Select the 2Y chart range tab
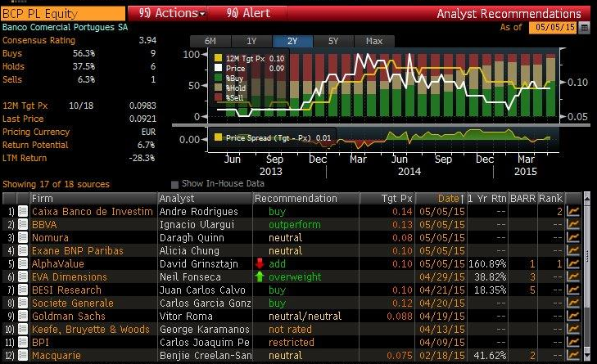The width and height of the screenshot is (597, 364). point(292,41)
